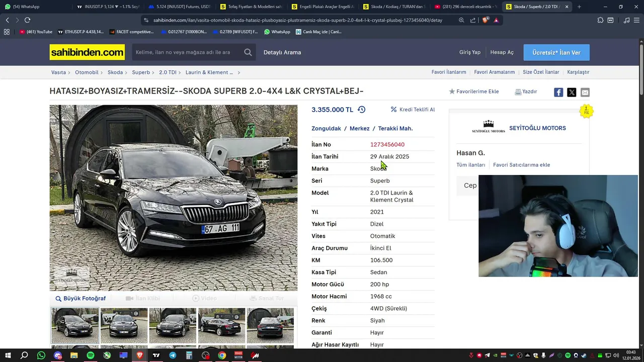This screenshot has height=362, width=644.
Task: Open Windows taskbar search
Action: coord(24,355)
